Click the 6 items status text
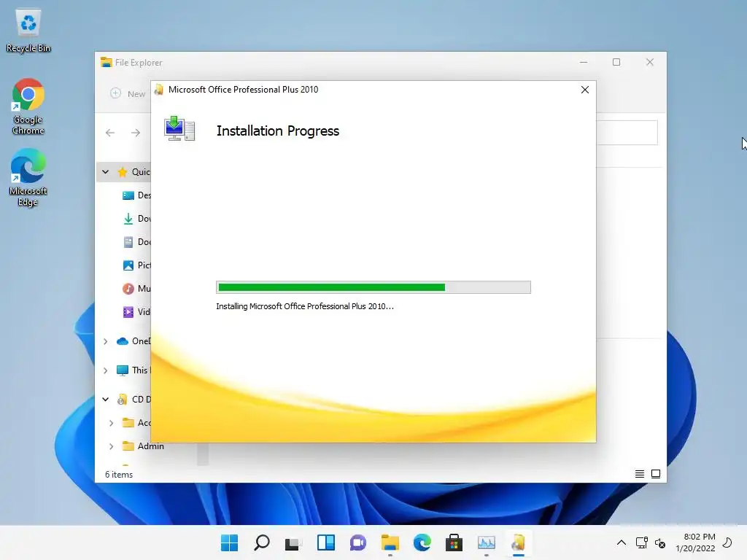 [x=119, y=474]
